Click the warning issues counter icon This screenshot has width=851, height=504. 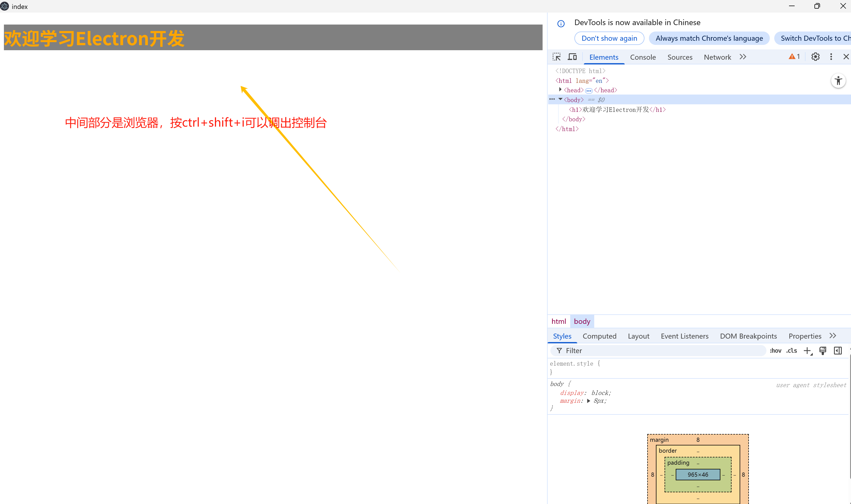794,57
